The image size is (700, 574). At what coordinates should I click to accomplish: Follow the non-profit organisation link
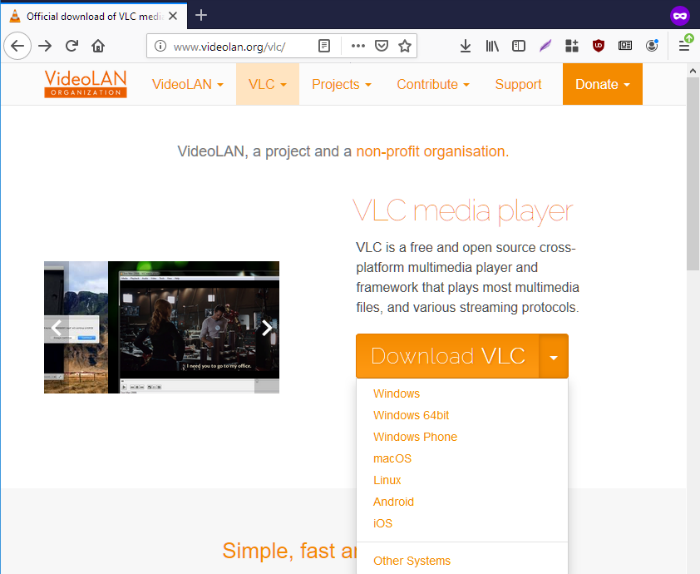430,152
